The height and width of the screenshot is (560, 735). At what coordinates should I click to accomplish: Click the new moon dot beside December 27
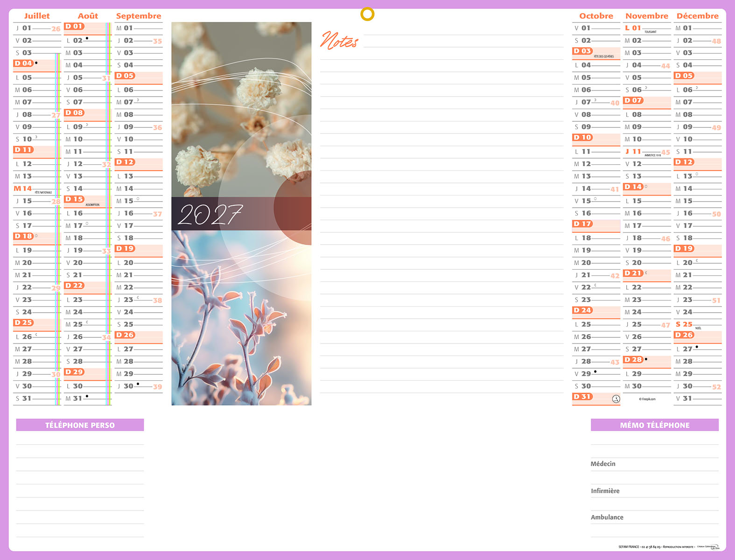tap(697, 347)
